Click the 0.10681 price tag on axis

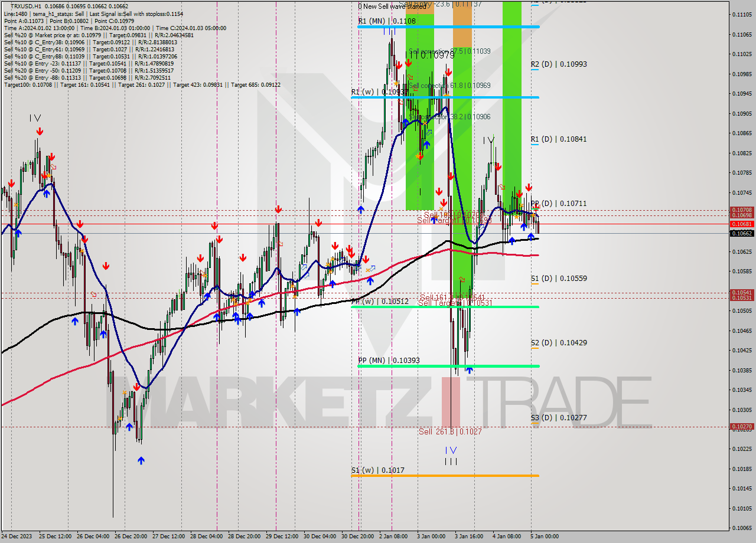(x=742, y=224)
